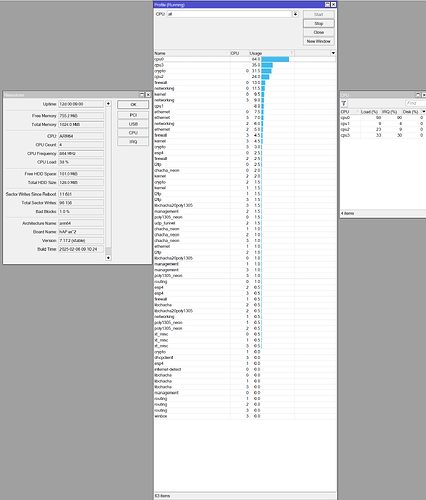Select the cpu0 usage bar row
426x500 pixels.
click(x=245, y=59)
